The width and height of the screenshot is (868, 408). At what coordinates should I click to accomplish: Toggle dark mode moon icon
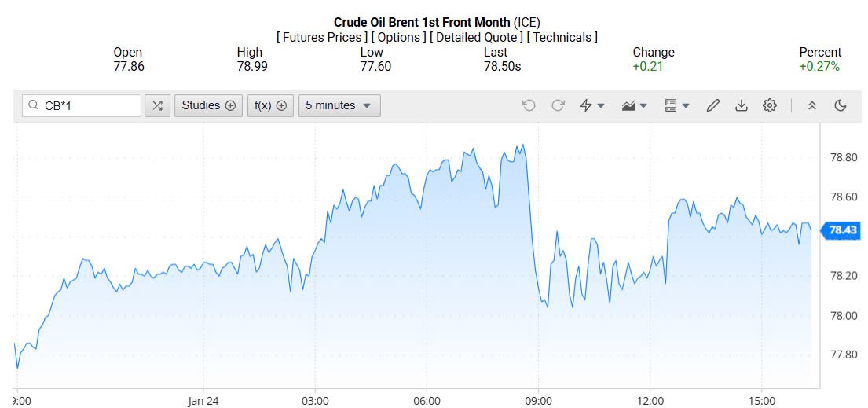coord(841,105)
